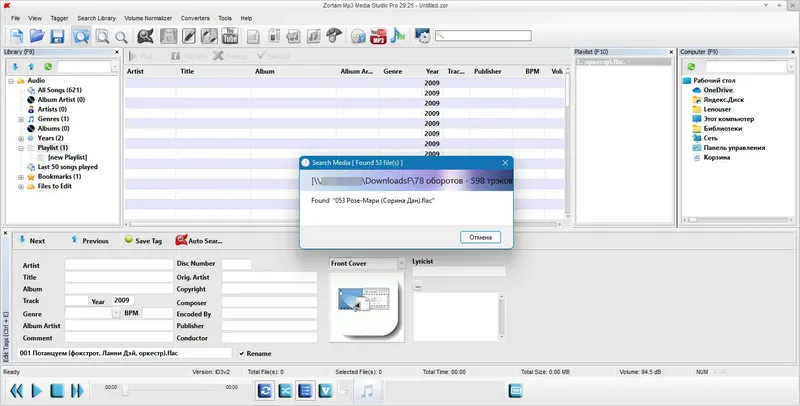Click the Отмена button in Search Media dialog
The height and width of the screenshot is (406, 800).
click(480, 237)
